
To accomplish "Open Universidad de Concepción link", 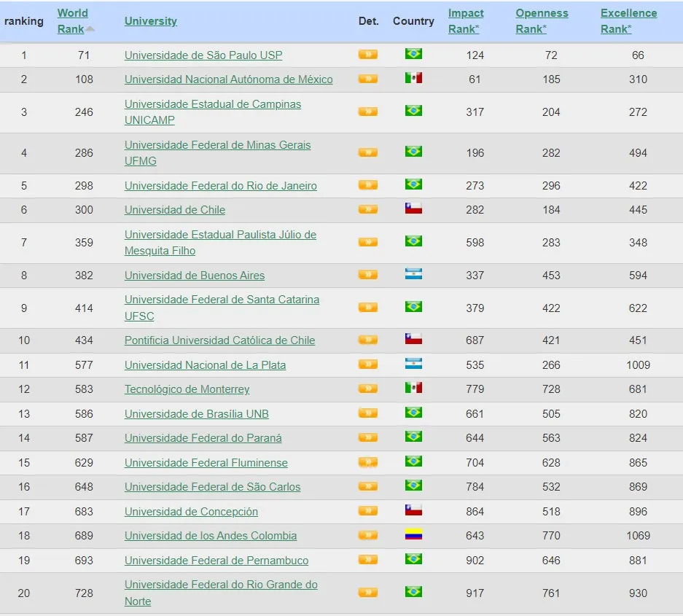I will pyautogui.click(x=191, y=512).
